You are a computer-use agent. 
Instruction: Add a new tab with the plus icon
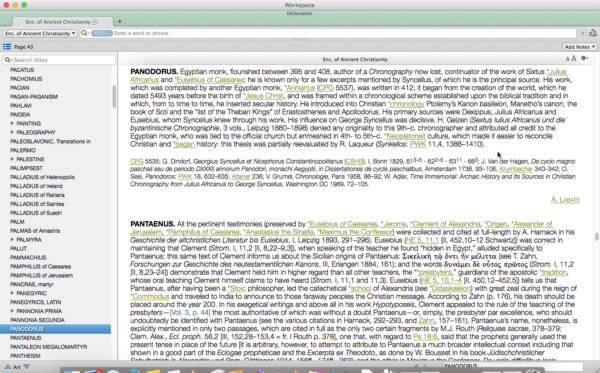coord(119,21)
